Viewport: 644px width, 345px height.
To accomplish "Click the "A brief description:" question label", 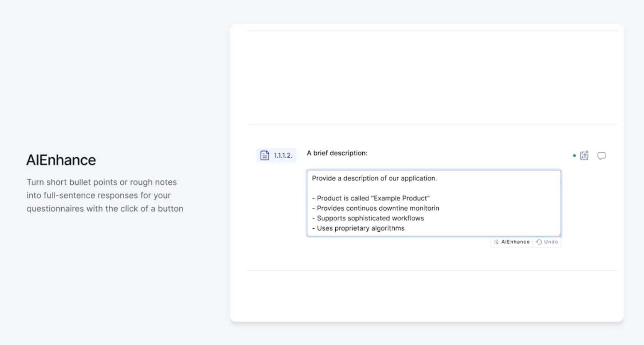I will point(337,153).
